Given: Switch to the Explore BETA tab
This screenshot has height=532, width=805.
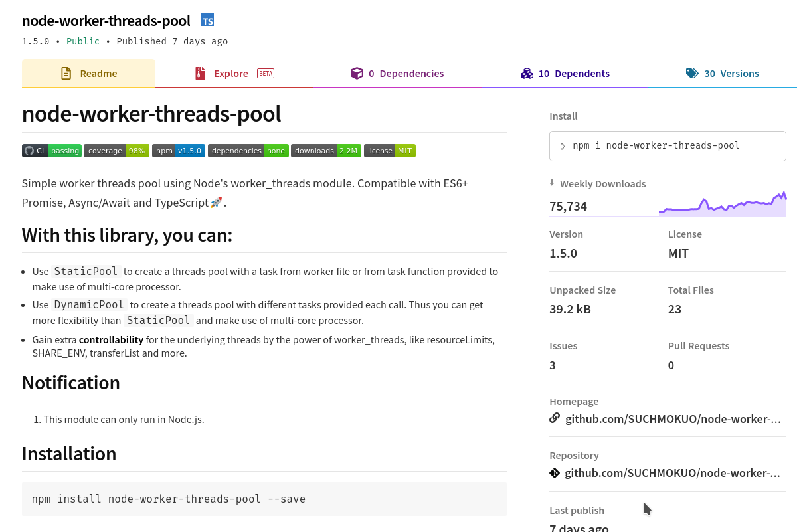Looking at the screenshot, I should coord(234,74).
